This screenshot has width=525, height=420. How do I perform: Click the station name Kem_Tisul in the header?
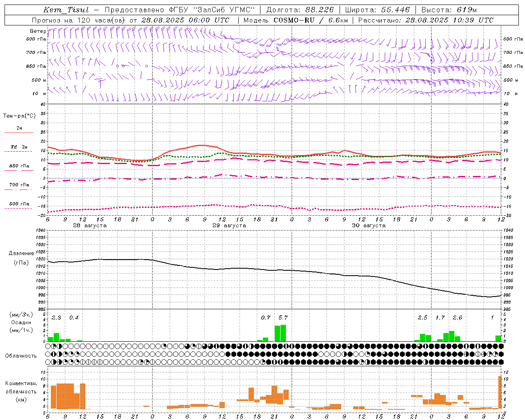coord(66,10)
